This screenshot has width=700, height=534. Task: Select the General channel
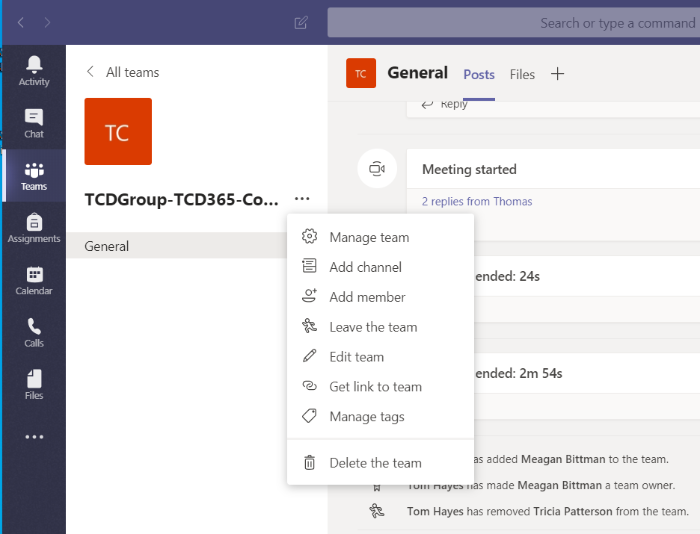(x=107, y=246)
